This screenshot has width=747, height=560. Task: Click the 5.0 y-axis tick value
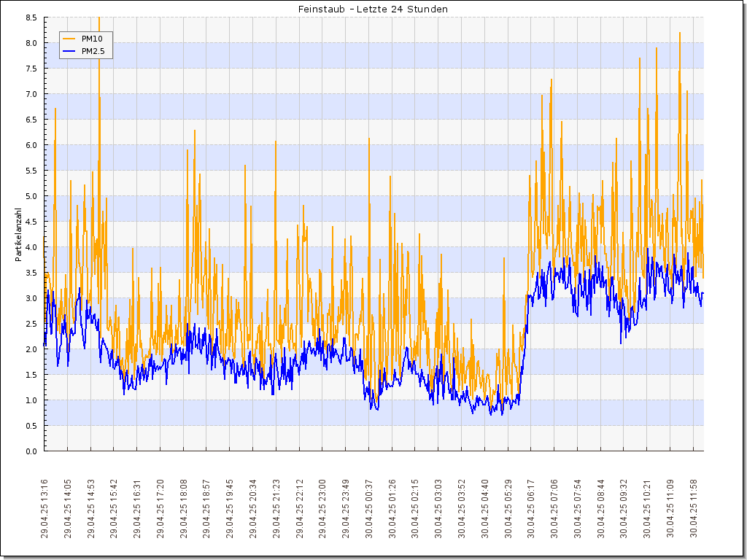(31, 196)
